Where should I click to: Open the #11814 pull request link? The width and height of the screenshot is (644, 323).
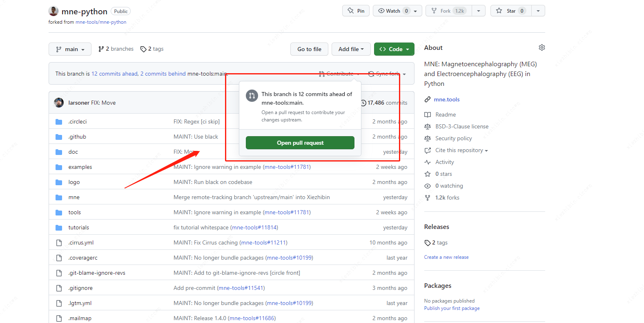tap(254, 227)
